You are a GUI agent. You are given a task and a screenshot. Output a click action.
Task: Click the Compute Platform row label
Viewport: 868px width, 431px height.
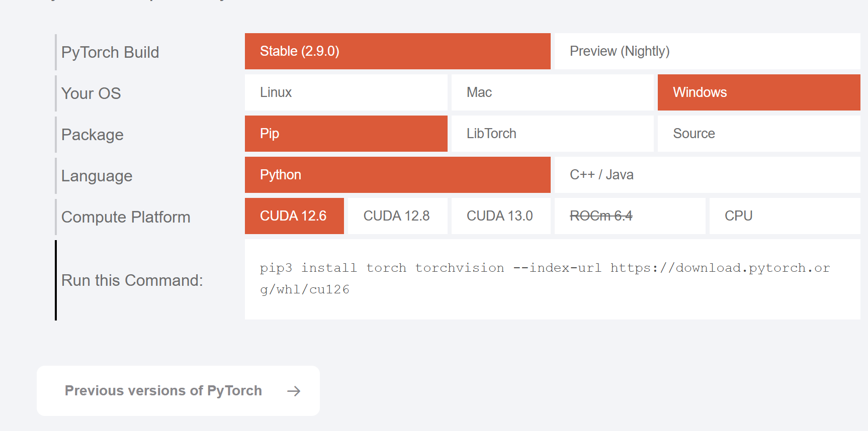click(x=126, y=217)
